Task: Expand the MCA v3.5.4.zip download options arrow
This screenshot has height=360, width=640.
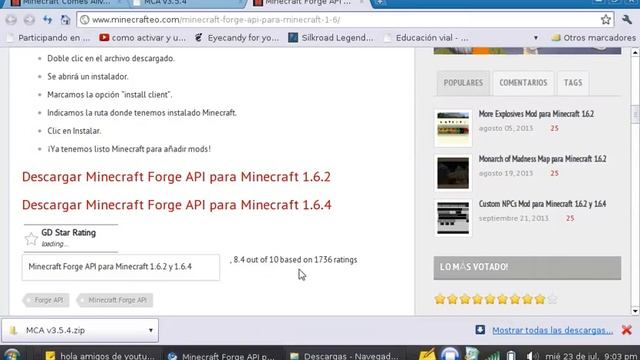Action: point(151,330)
